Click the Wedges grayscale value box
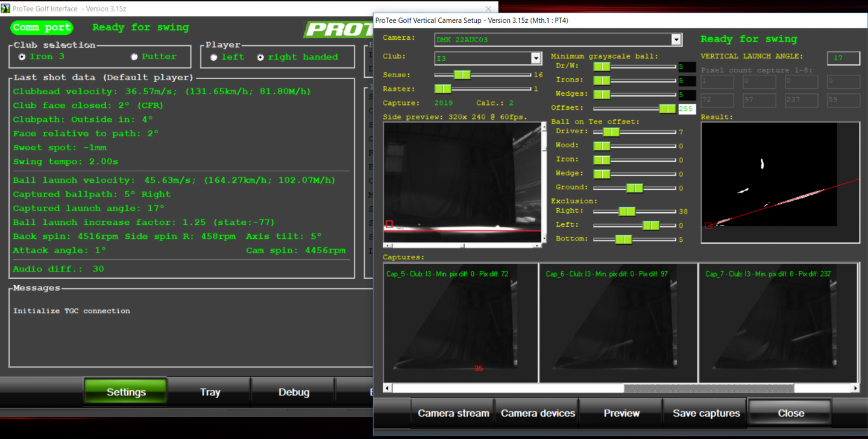This screenshot has width=868, height=439. click(x=687, y=95)
